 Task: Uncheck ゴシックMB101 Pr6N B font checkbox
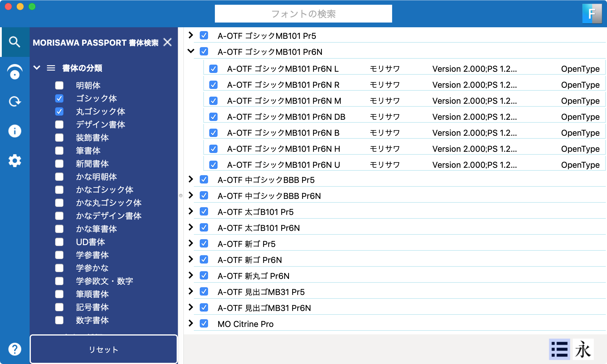pyautogui.click(x=213, y=133)
